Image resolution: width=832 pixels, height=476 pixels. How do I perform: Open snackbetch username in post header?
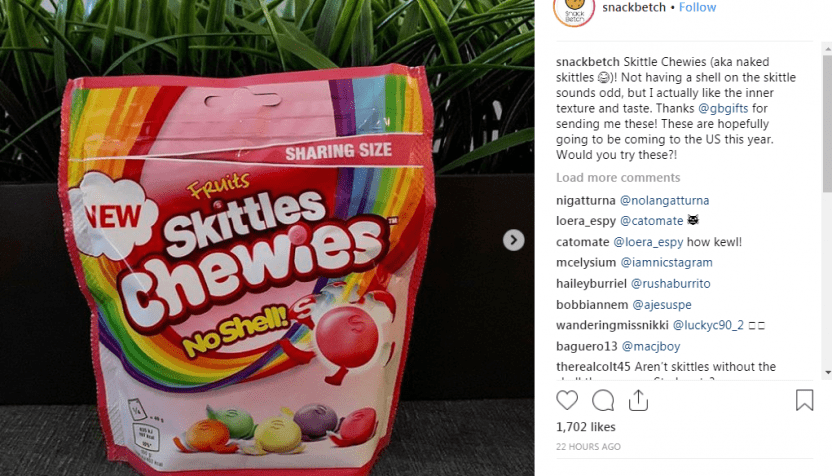tap(634, 7)
